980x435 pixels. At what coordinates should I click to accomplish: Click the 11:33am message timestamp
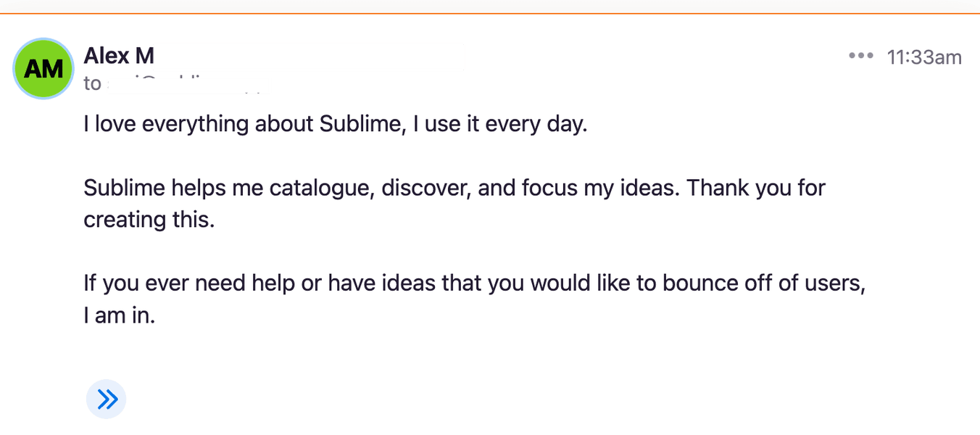[924, 57]
